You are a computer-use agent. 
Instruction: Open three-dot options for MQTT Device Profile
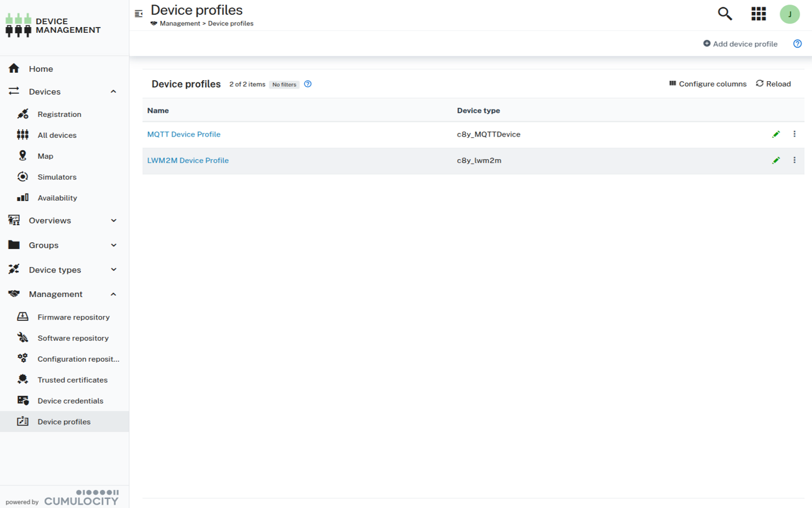[795, 134]
